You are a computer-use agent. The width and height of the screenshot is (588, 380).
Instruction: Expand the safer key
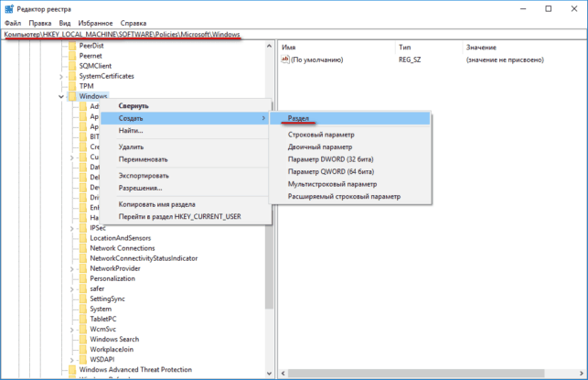72,289
